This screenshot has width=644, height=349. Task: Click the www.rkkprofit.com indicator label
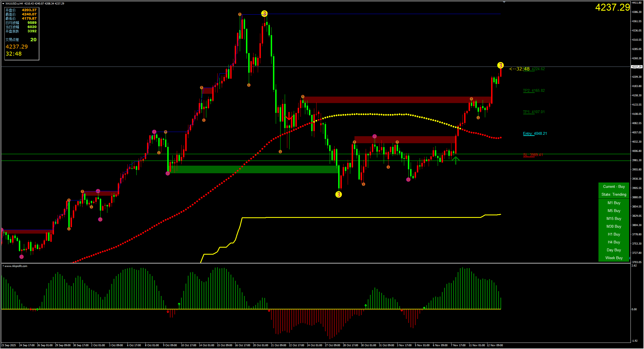pyautogui.click(x=16, y=266)
